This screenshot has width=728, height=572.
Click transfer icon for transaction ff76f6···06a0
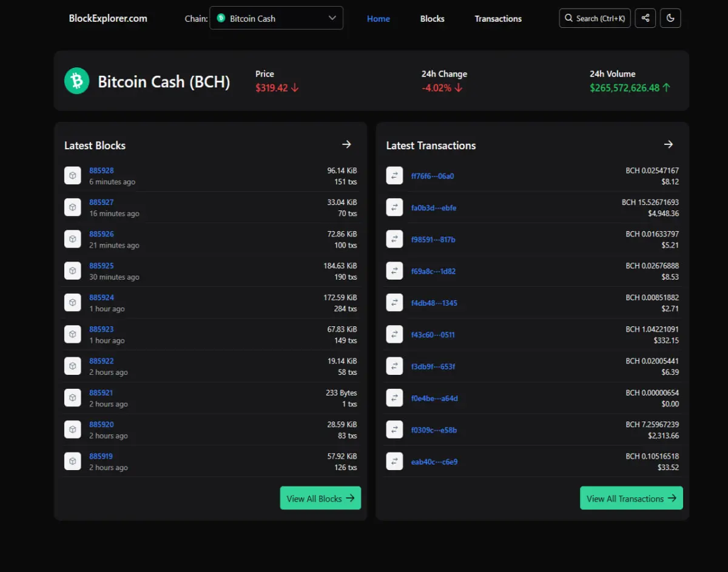pos(394,175)
